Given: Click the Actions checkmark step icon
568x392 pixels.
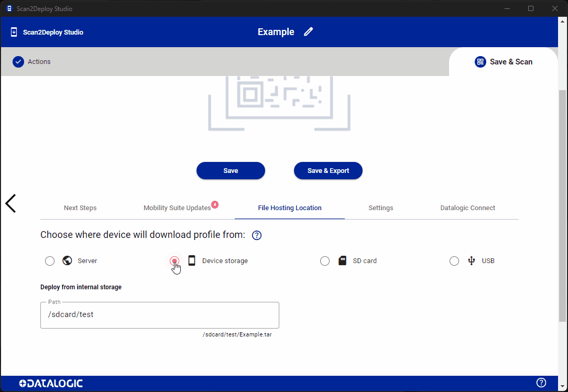Looking at the screenshot, I should (18, 62).
